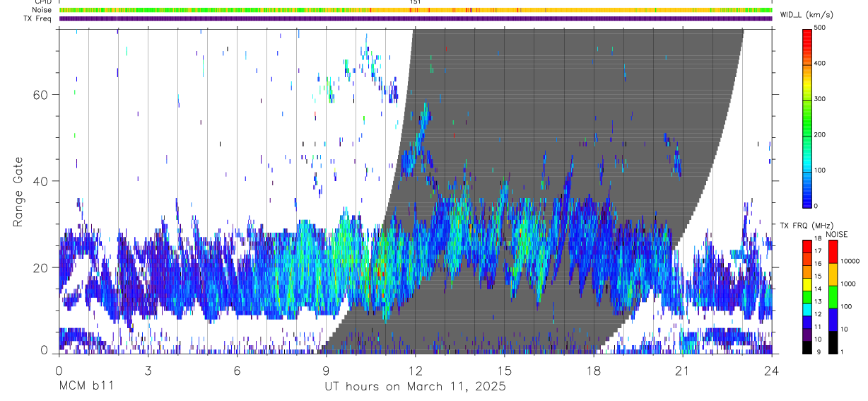Click the 'MCM b11' radar beam label
The width and height of the screenshot is (868, 401).
[x=86, y=386]
